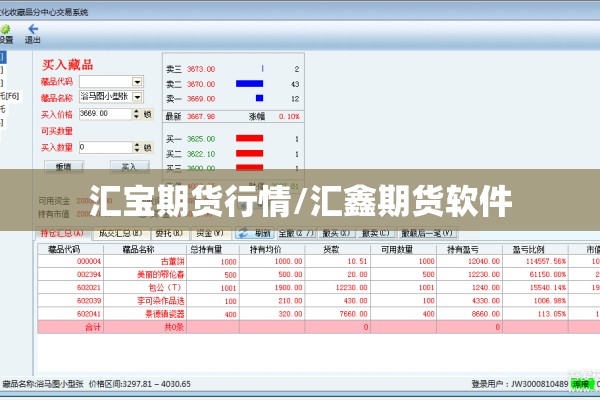Select the 卖三 price 3673.00

201,69
